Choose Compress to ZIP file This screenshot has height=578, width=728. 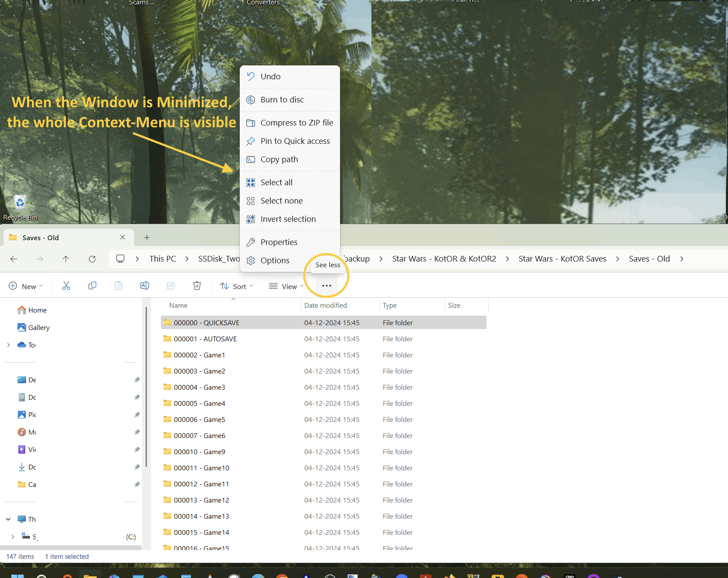tap(290, 123)
